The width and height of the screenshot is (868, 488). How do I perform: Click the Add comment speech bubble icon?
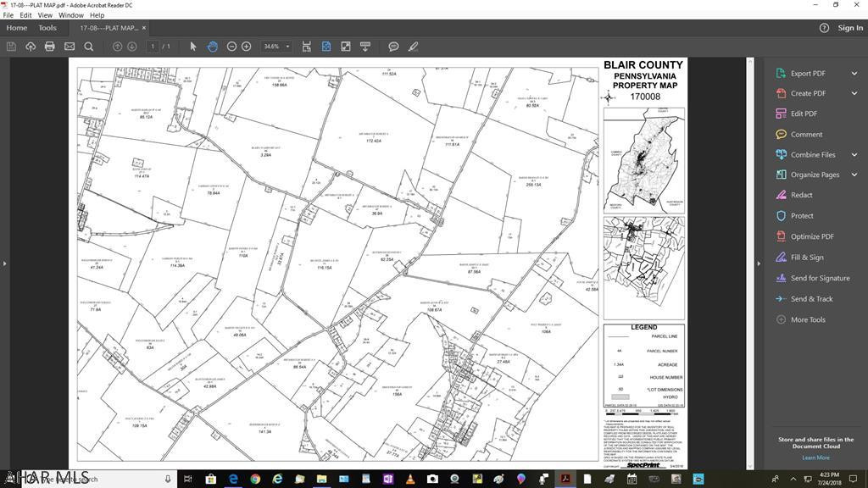[393, 47]
